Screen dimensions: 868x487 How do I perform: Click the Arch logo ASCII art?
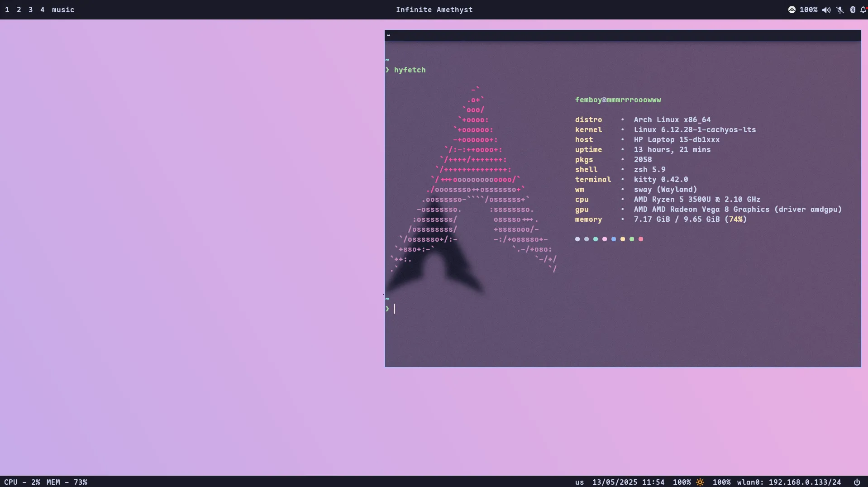[473, 179]
